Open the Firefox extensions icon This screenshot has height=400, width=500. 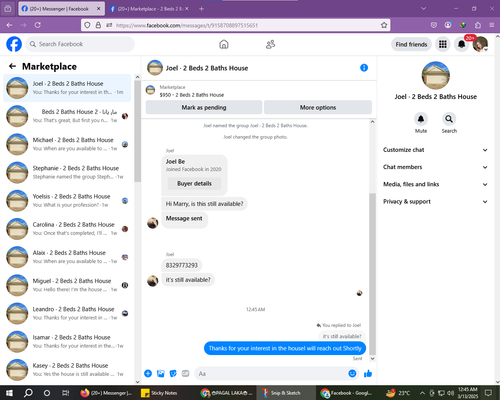pos(478,25)
